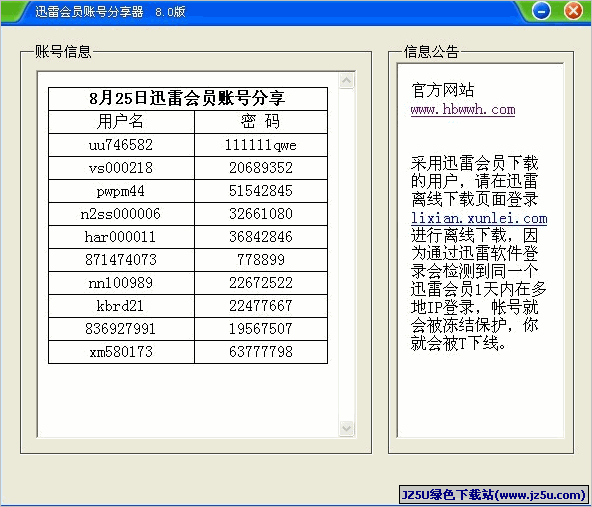
Task: Select username pwpm44 cell
Action: (x=121, y=191)
